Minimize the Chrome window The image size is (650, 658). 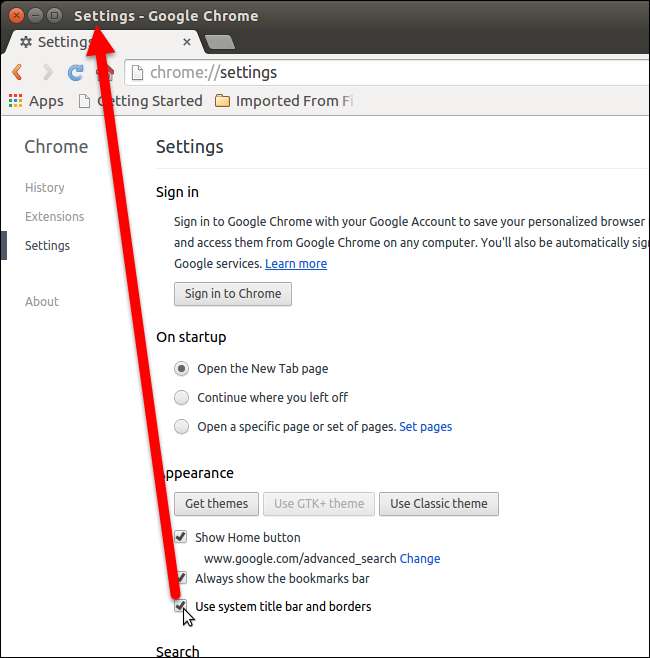pyautogui.click(x=35, y=16)
